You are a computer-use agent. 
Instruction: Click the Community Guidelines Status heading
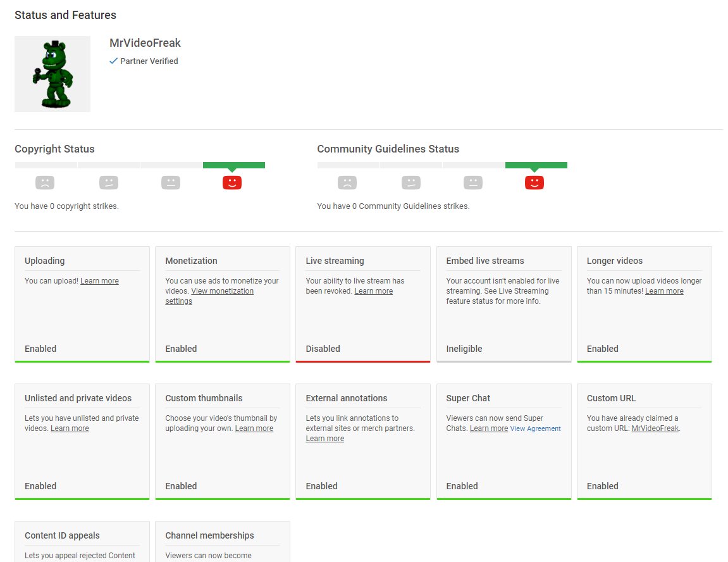(x=388, y=149)
